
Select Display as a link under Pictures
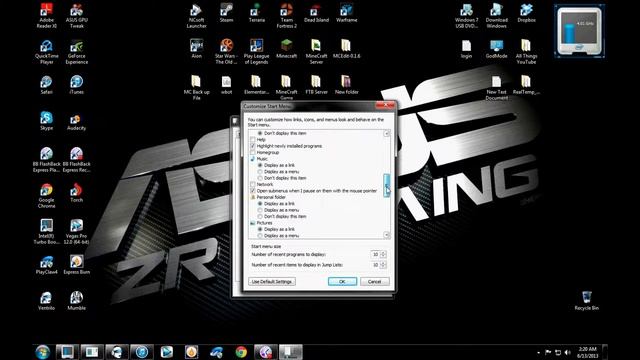click(260, 229)
